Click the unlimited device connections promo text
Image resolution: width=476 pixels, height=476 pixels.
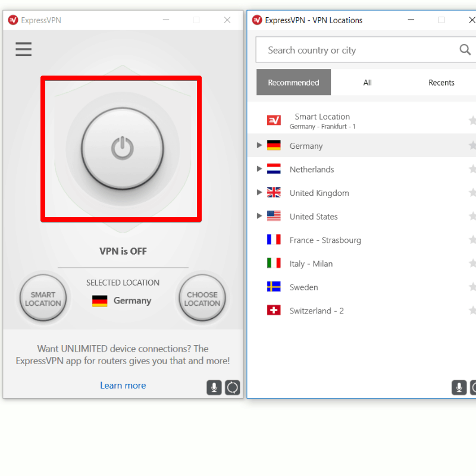123,355
